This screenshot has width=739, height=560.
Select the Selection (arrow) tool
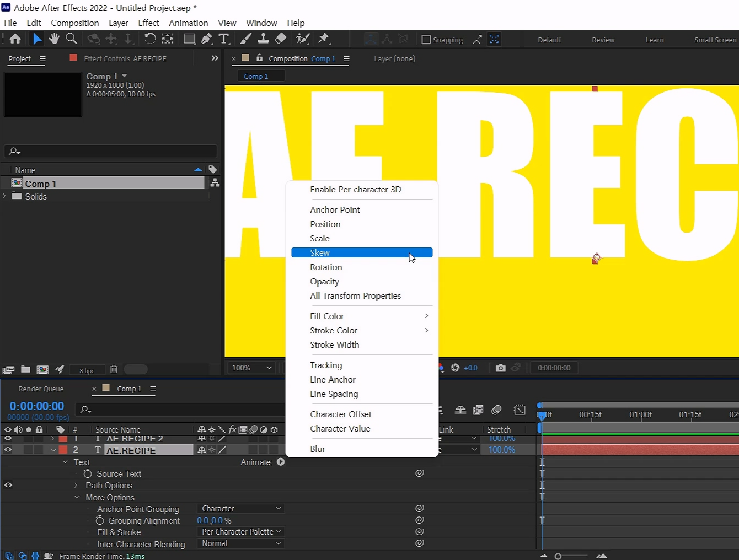click(x=37, y=39)
